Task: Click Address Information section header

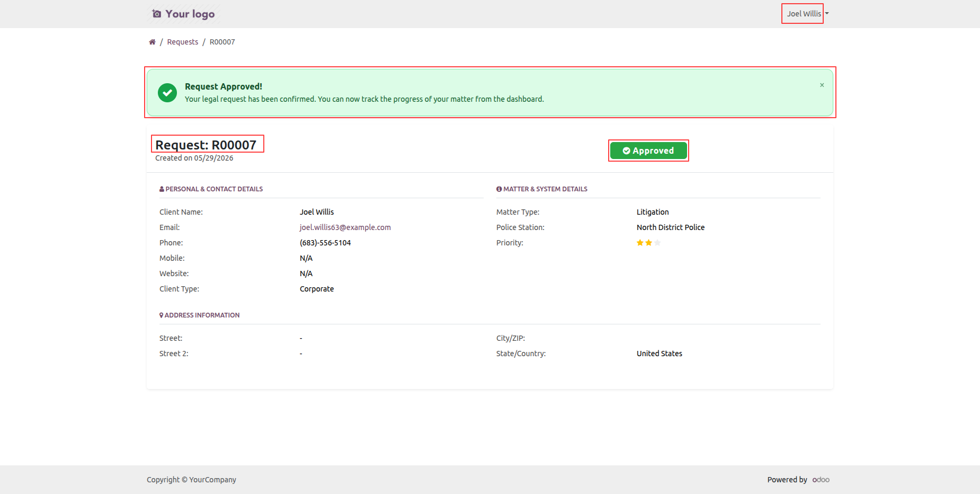Action: [199, 315]
